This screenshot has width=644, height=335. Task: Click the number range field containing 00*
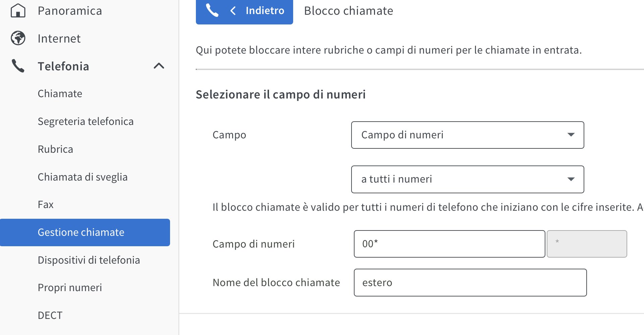[x=449, y=244]
